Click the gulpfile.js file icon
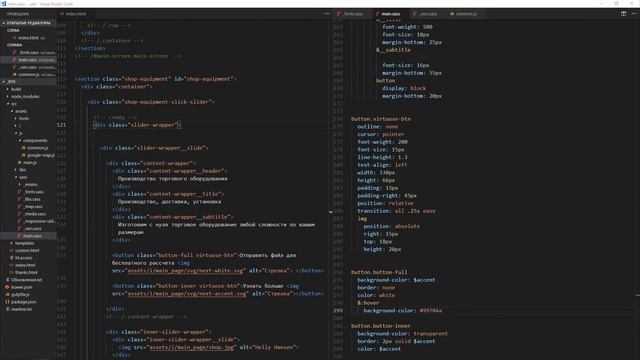Image resolution: width=640 pixels, height=360 pixels. click(x=7, y=295)
